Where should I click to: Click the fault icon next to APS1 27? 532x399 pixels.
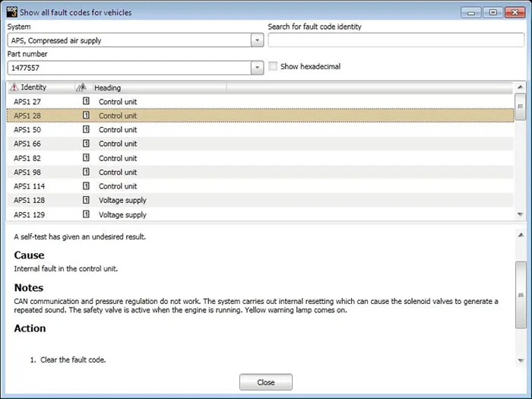86,101
